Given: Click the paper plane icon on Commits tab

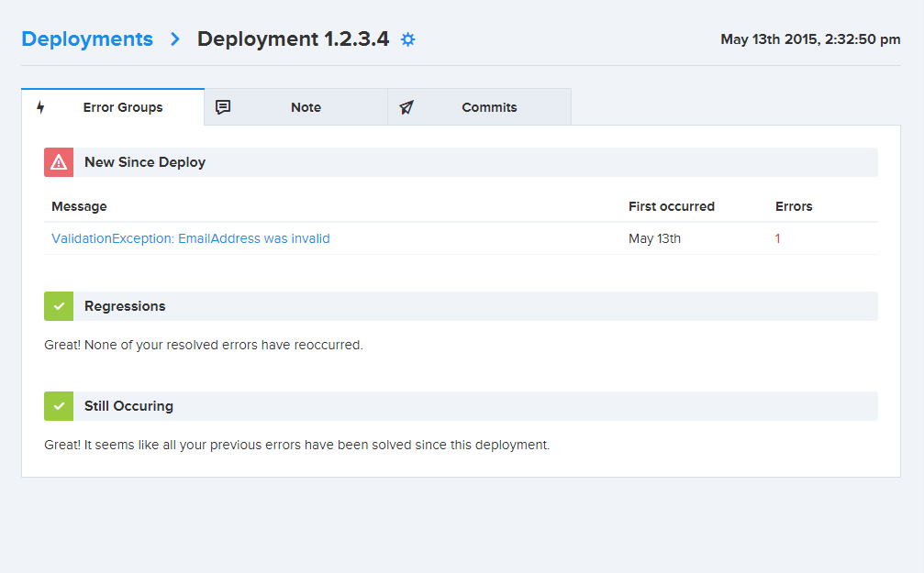Looking at the screenshot, I should click(x=406, y=107).
